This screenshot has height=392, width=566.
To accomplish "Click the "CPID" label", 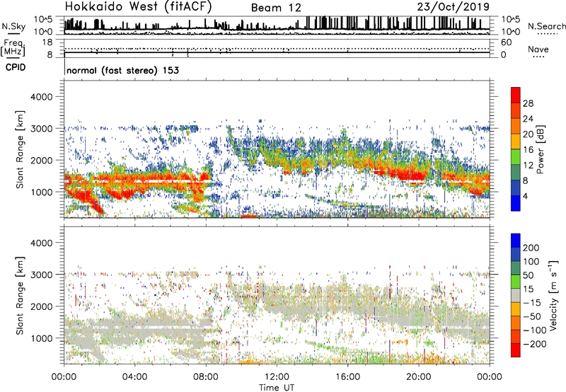I will click(x=16, y=67).
